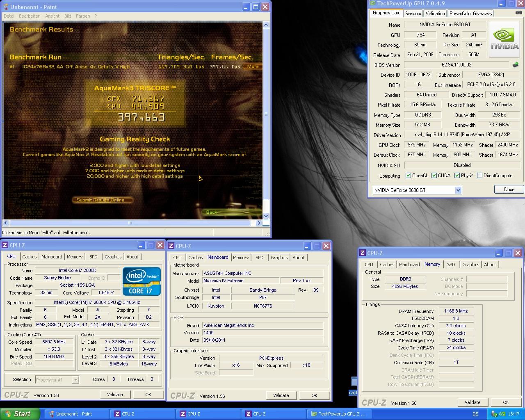Click Paint horizontal scrollbar right arrow
This screenshot has width=525, height=420.
[x=259, y=223]
